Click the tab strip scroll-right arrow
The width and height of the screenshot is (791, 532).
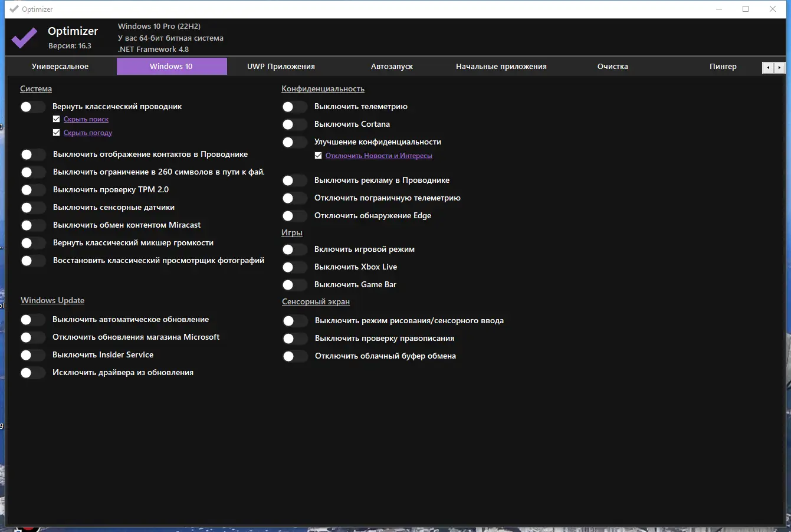(780, 68)
